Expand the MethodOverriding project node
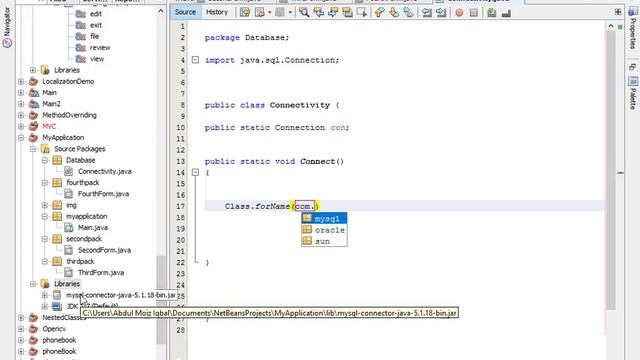The width and height of the screenshot is (640, 360). (x=21, y=115)
